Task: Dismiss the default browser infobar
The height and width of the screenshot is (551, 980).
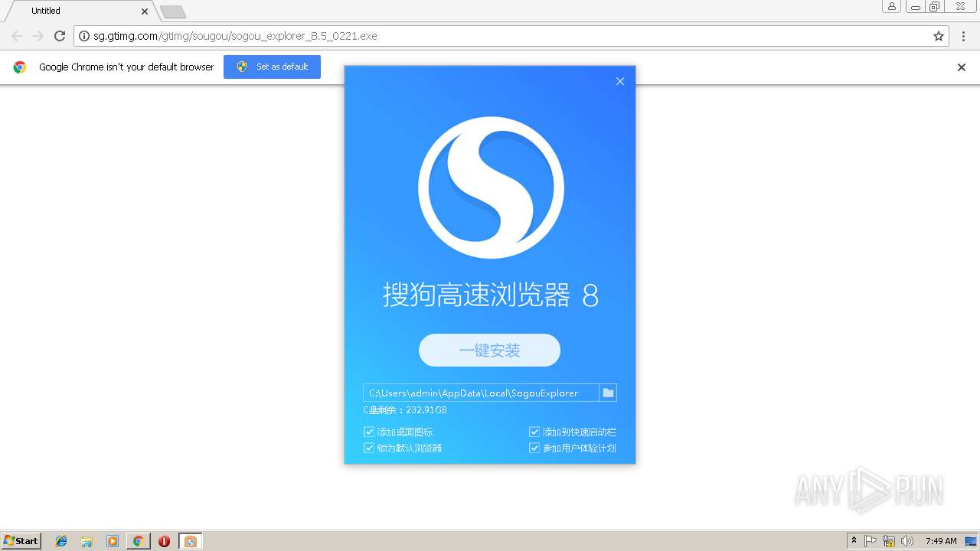Action: click(962, 67)
